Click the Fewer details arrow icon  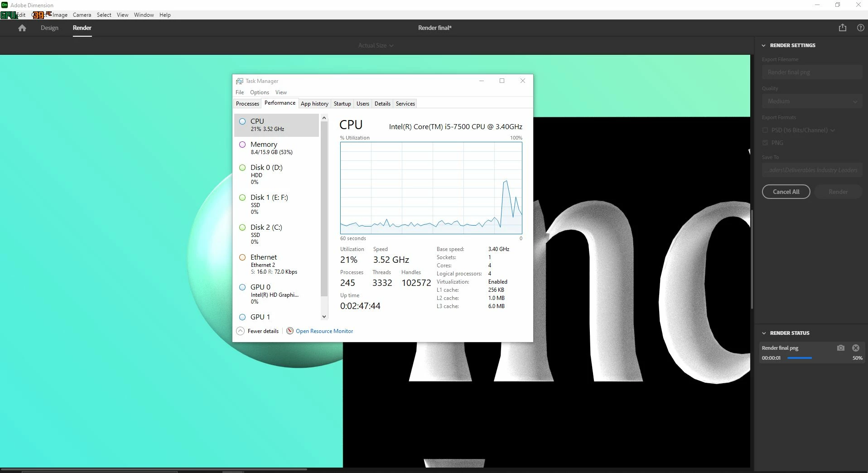pos(241,331)
